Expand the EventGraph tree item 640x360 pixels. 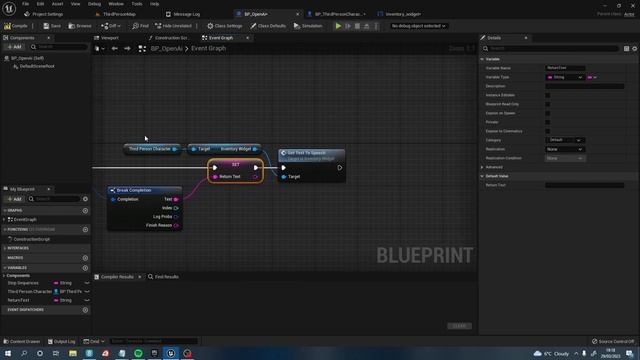point(4,220)
